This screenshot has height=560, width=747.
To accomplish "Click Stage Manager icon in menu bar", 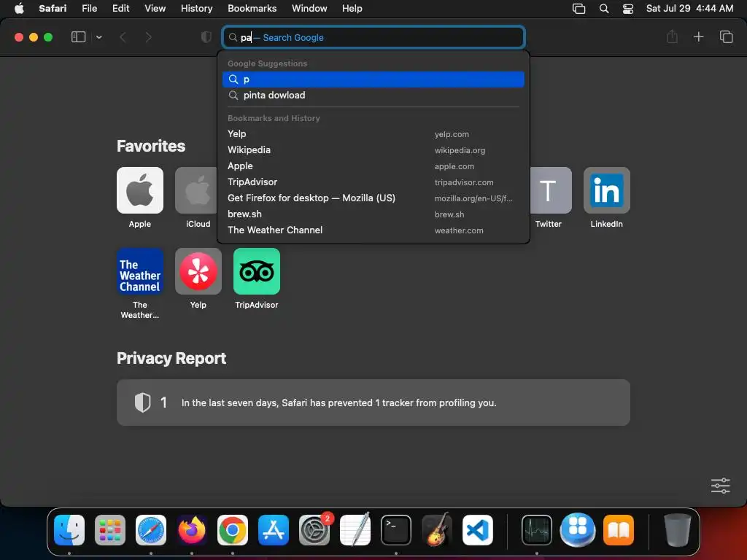I will [x=578, y=9].
